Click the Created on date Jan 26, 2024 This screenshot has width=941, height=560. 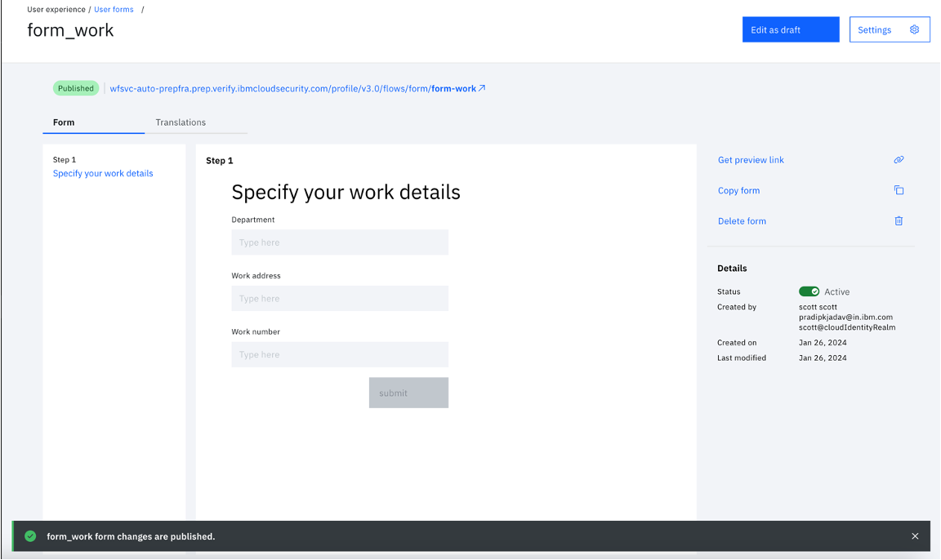[823, 343]
